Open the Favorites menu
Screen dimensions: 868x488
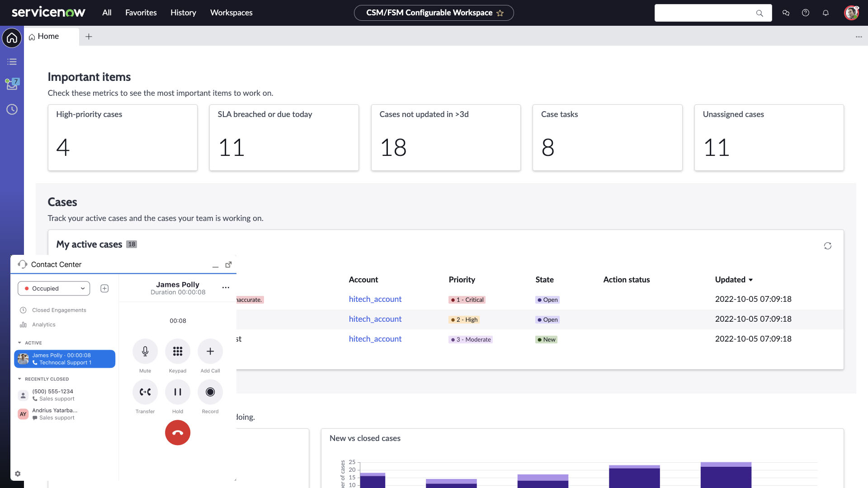(141, 13)
